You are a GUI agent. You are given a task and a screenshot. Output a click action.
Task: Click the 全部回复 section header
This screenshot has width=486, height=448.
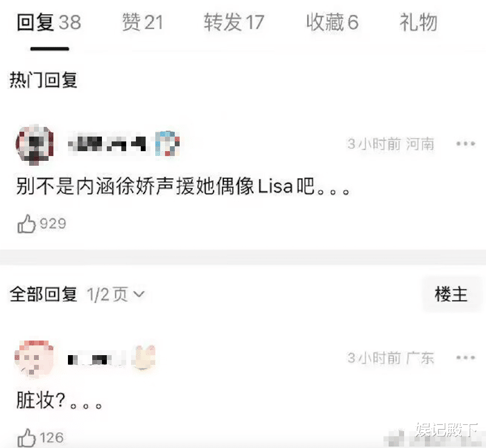coord(44,294)
